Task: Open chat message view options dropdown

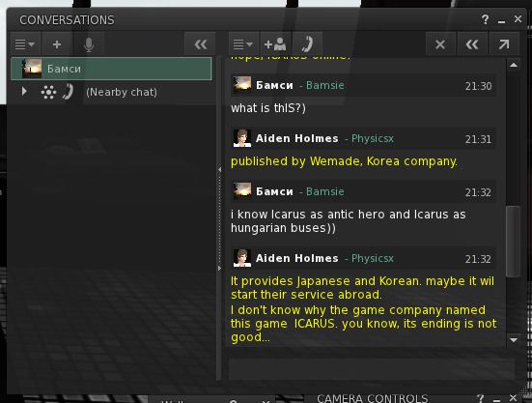Action: (243, 44)
